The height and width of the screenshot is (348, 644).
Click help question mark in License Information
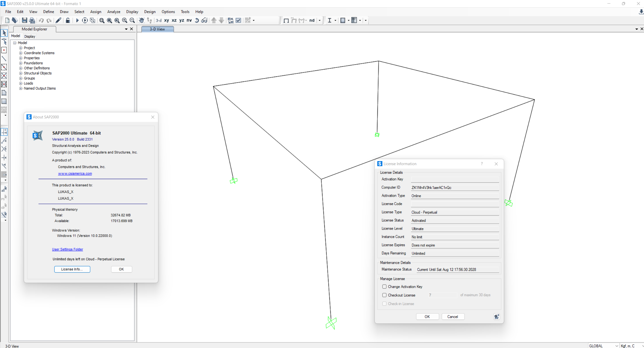click(x=482, y=164)
